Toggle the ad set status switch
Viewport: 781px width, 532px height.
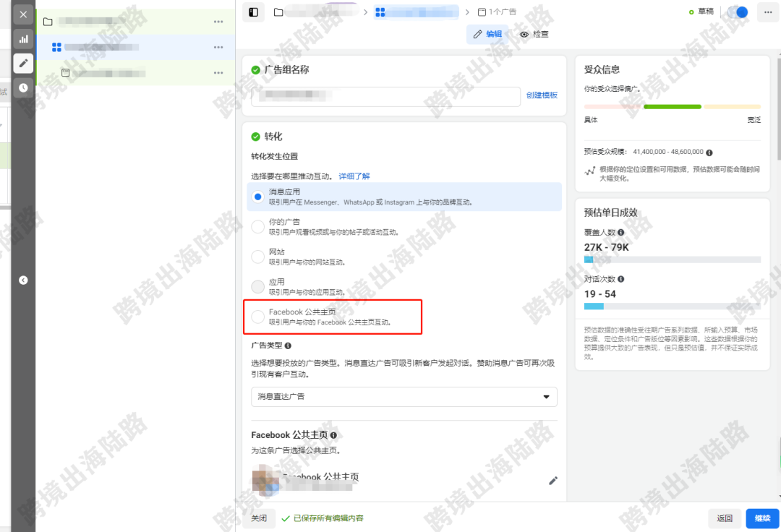coord(738,12)
